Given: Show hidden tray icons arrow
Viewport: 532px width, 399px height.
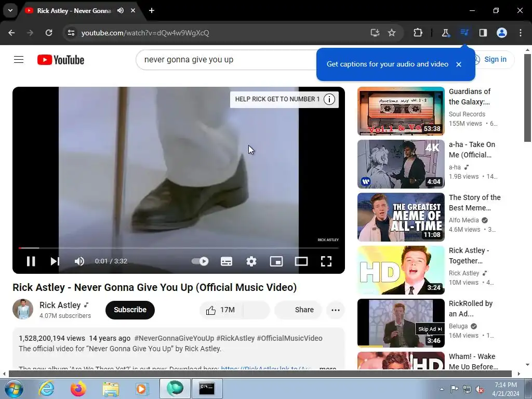Looking at the screenshot, I should pos(442,389).
